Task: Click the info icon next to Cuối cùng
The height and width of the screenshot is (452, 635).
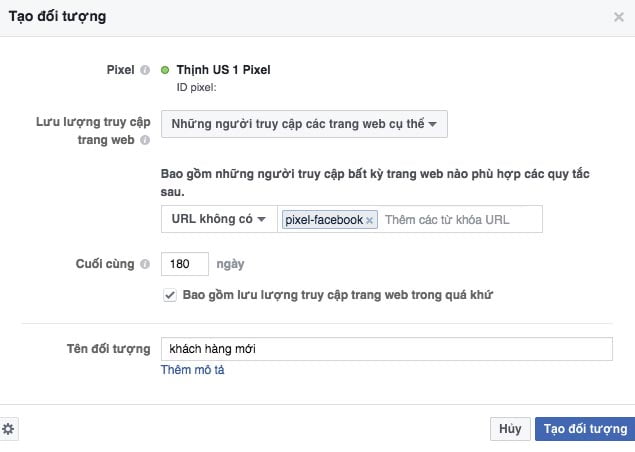Action: coord(145,264)
